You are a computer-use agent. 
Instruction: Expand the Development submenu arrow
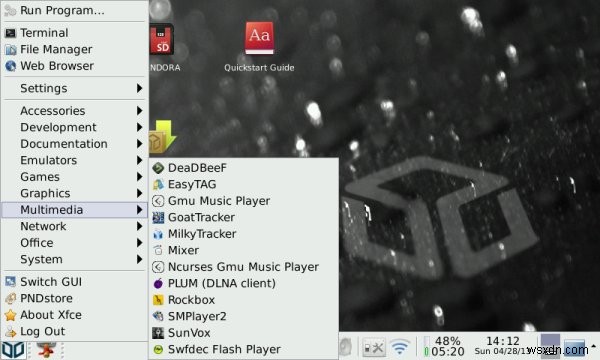tap(140, 127)
